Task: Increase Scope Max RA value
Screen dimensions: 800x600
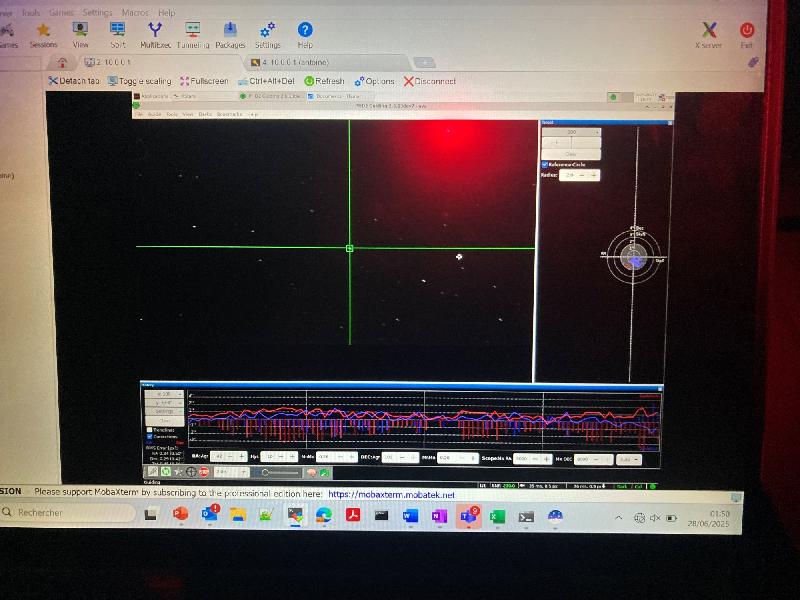Action: (546, 459)
